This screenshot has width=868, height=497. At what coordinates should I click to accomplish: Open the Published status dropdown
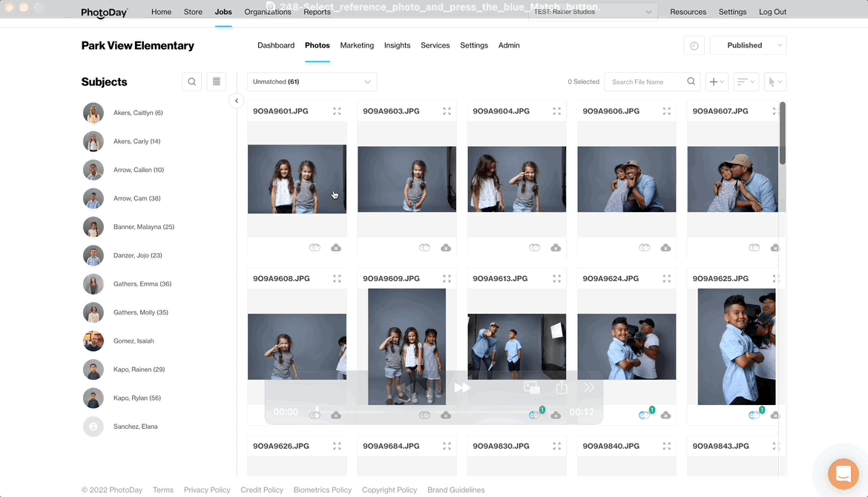748,45
